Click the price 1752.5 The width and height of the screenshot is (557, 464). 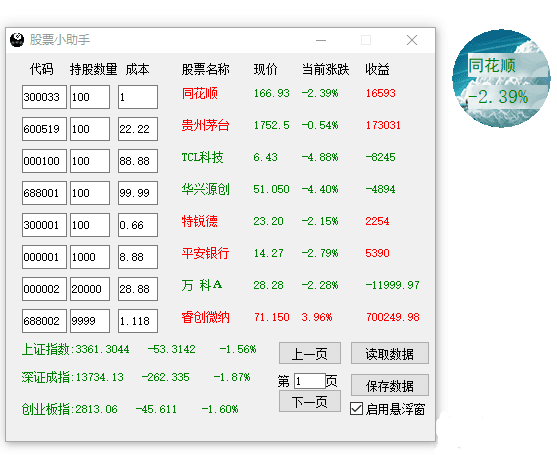[271, 125]
